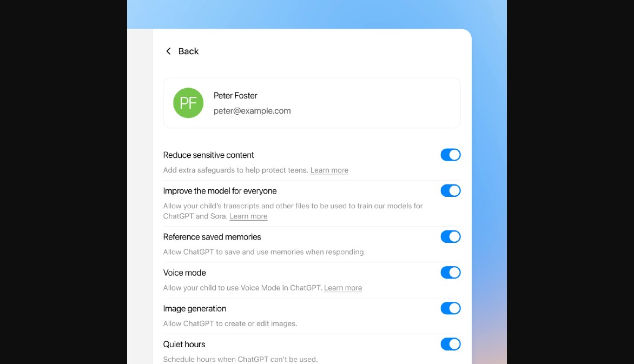Switch off the Quiet hours toggle
Image resolution: width=634 pixels, height=364 pixels.
pyautogui.click(x=451, y=344)
